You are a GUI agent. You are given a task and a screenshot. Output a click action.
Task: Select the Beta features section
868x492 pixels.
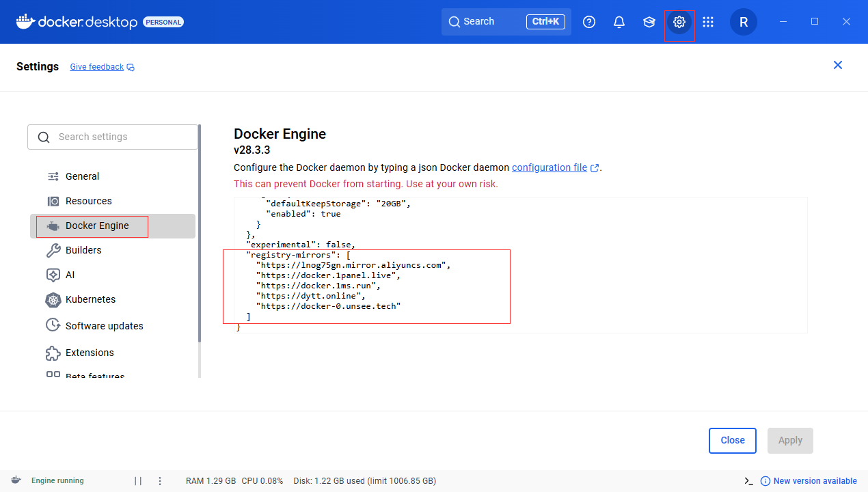[113, 375]
